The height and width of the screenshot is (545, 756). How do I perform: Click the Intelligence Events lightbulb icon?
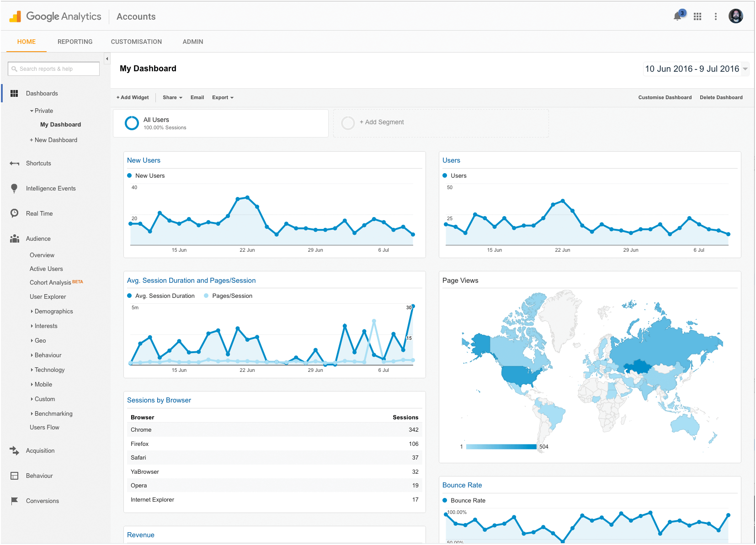(x=14, y=188)
